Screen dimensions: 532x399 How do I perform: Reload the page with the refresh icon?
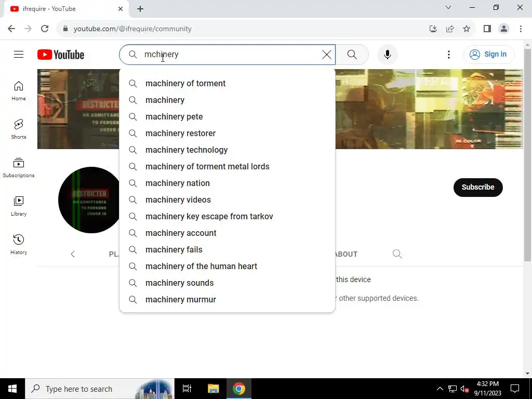45,29
